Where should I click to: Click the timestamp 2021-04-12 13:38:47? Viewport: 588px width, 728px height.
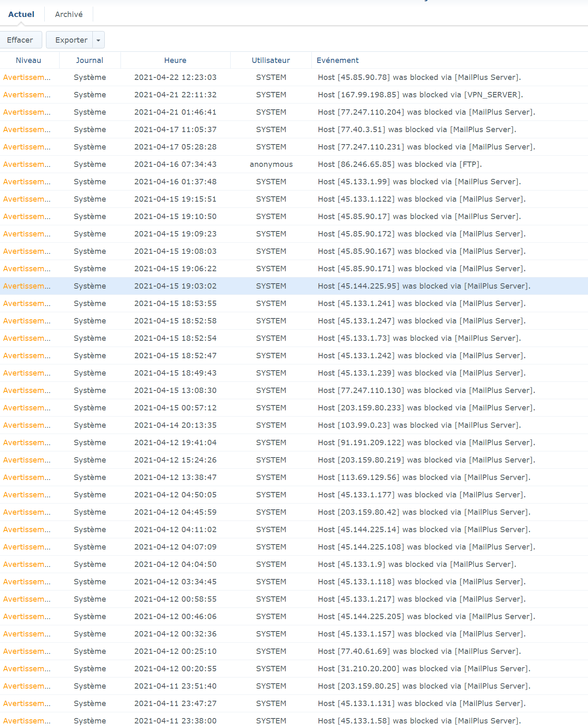[175, 477]
